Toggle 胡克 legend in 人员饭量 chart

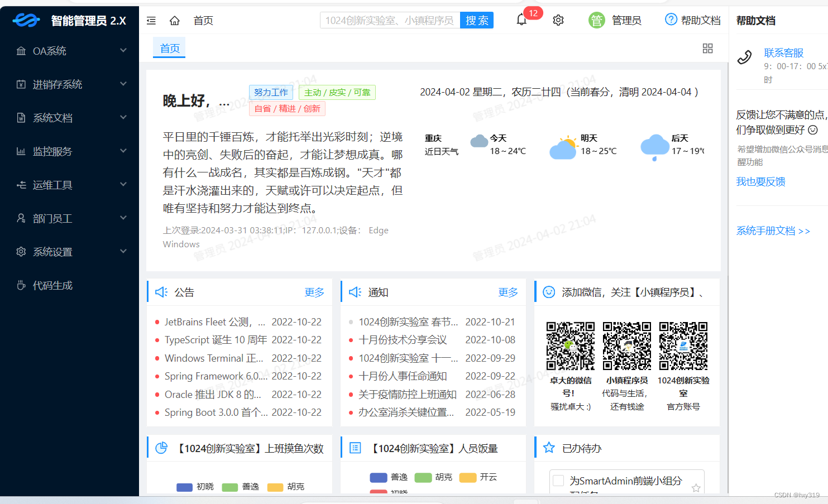pos(433,477)
